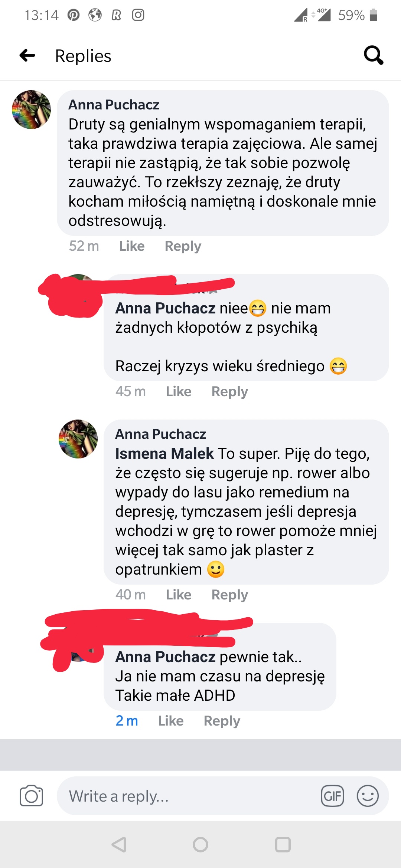Screen dimensions: 401x868
Task: Like the 52 m comment by Anna Puchacz
Action: pyautogui.click(x=132, y=246)
